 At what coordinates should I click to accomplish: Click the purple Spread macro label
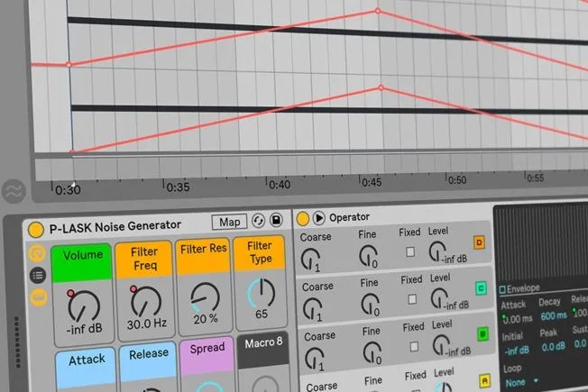click(207, 356)
